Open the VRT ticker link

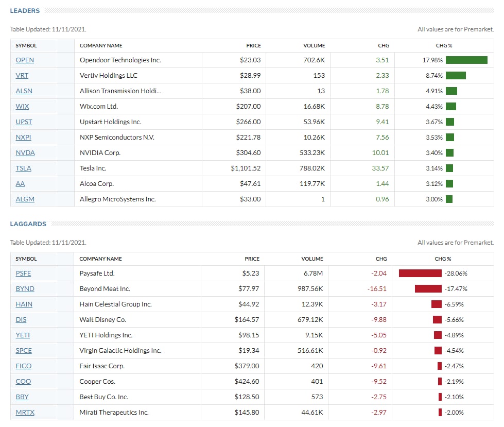coord(22,76)
